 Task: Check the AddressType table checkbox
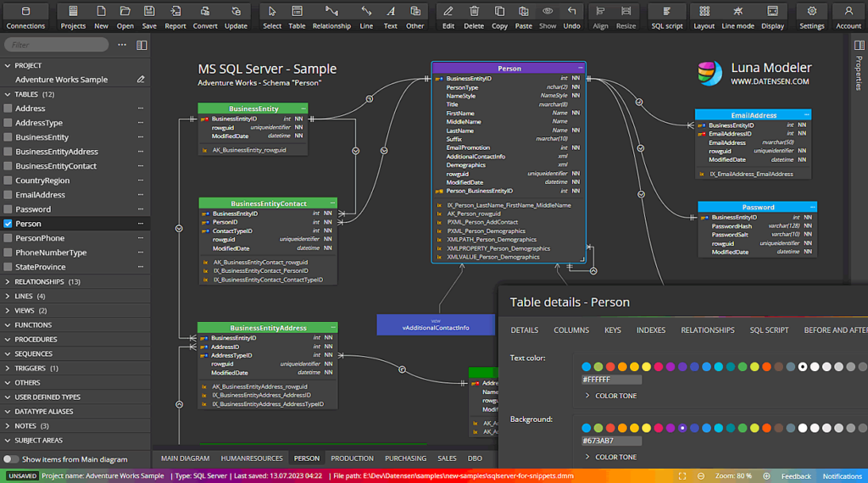tap(8, 123)
